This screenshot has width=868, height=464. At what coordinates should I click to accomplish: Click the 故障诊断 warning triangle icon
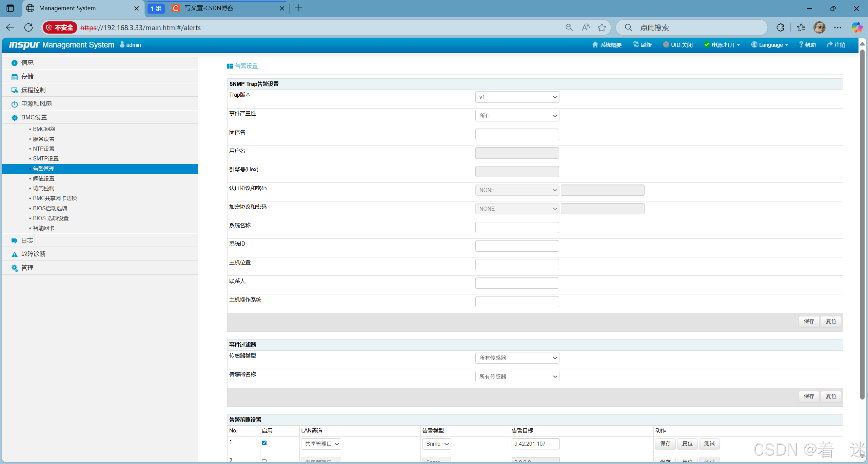pyautogui.click(x=14, y=254)
